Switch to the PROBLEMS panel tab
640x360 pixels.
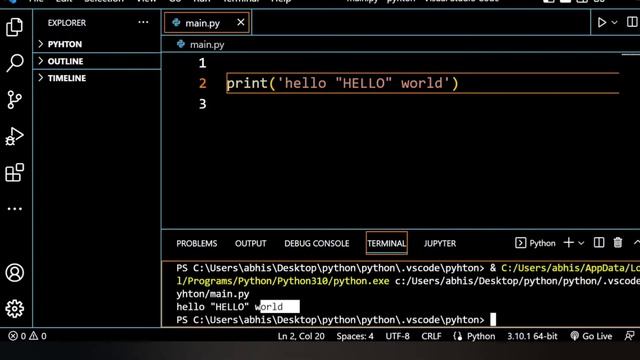[197, 243]
